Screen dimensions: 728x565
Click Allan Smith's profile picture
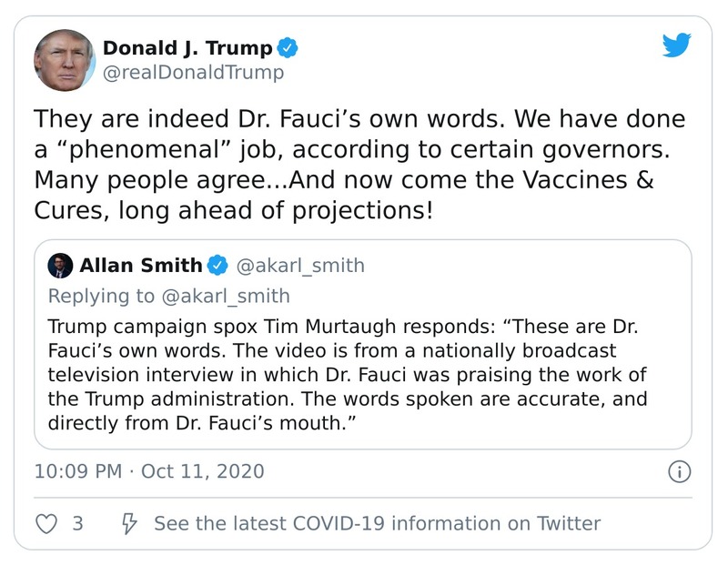pos(59,264)
